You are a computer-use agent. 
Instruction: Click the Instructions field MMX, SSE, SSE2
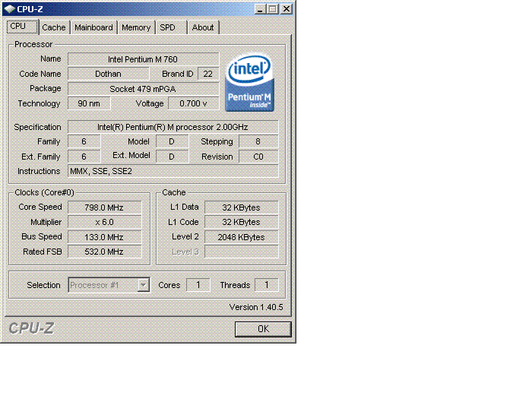(173, 171)
